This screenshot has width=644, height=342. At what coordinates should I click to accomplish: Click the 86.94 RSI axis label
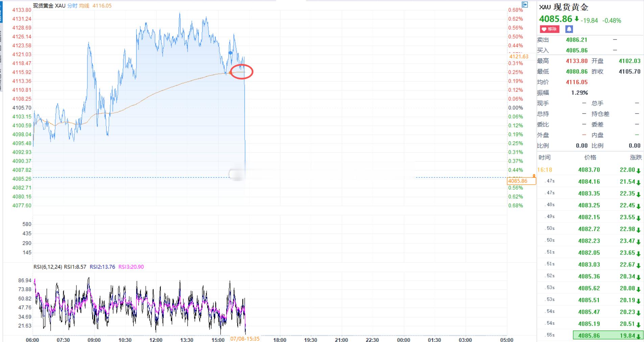click(x=25, y=280)
